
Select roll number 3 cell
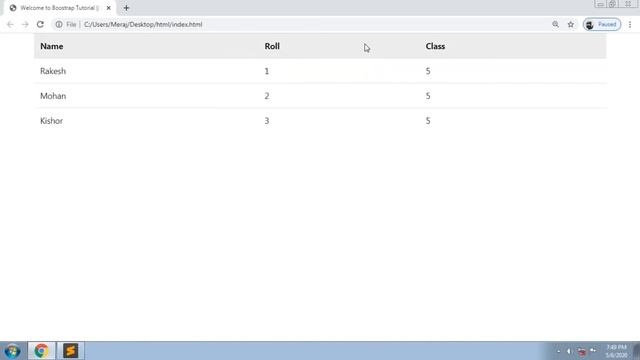(x=267, y=121)
